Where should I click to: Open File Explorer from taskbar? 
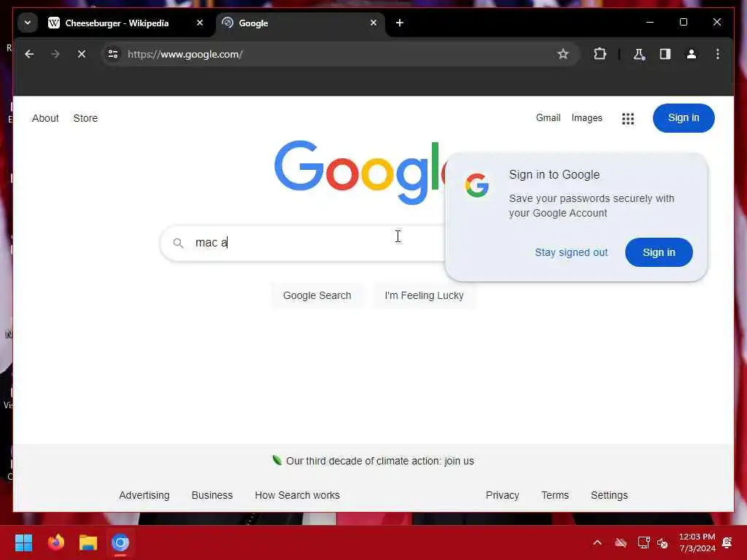pos(88,542)
